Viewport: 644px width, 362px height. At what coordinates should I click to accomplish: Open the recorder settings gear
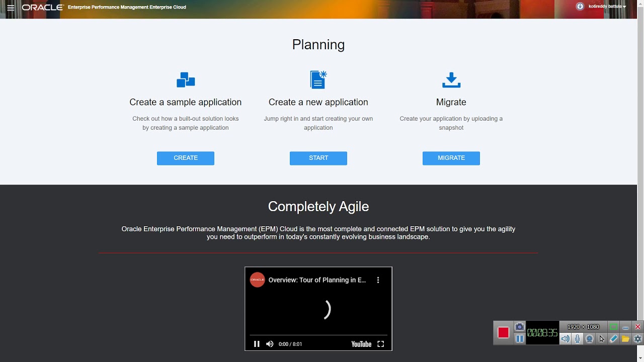tap(638, 339)
